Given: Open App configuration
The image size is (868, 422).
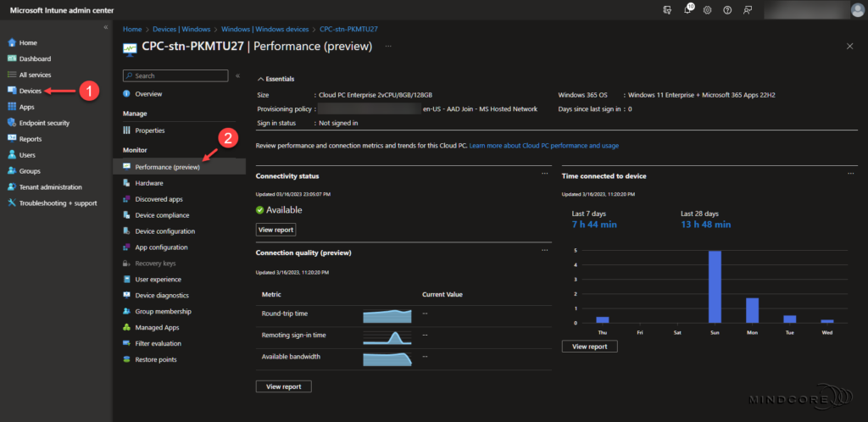Looking at the screenshot, I should [161, 247].
